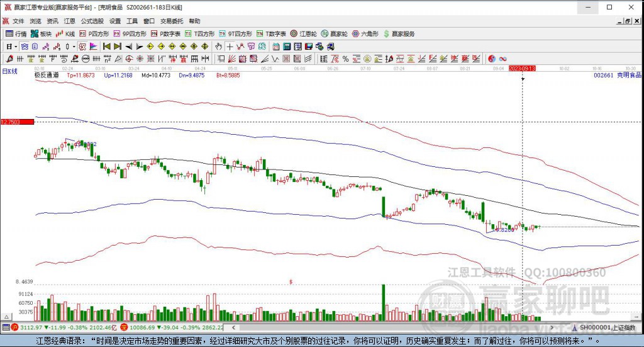Jump to last bar icon
This screenshot has width=644, height=347.
tap(118, 47)
